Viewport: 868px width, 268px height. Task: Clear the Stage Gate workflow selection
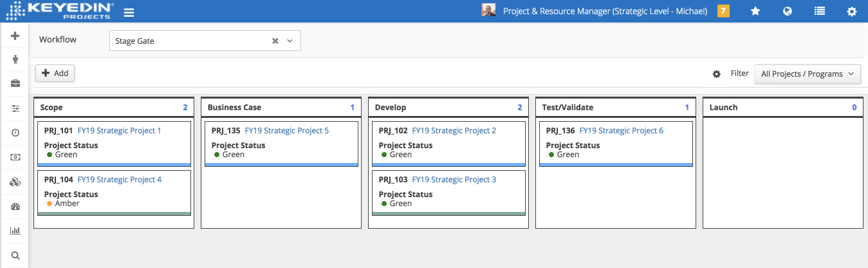[275, 41]
